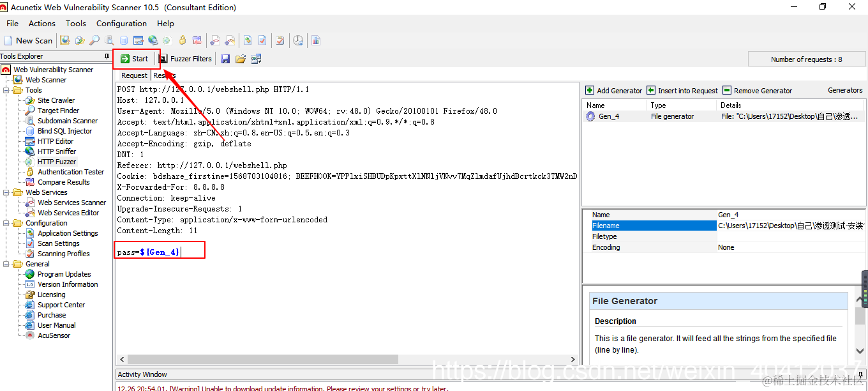Open HTTP Sniffer globe icon in toolbar
868x391 pixels.
(x=153, y=40)
